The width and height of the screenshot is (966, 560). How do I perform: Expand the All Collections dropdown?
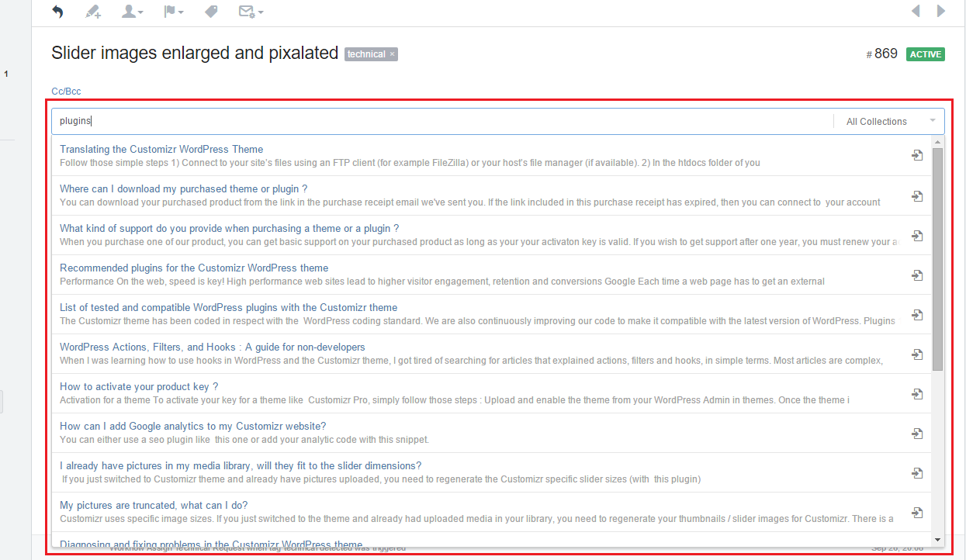tap(889, 121)
